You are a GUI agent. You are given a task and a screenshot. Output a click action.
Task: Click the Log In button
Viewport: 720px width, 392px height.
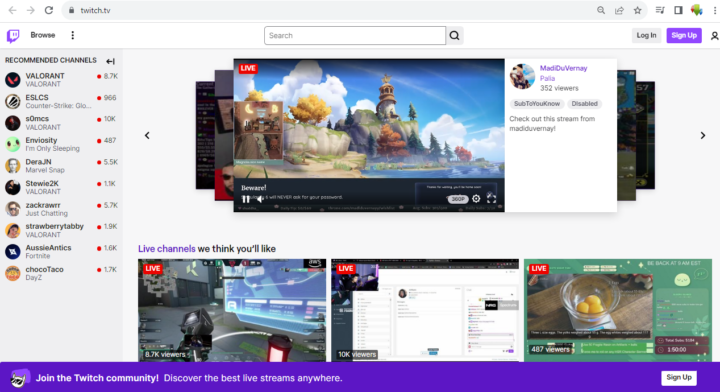point(646,35)
